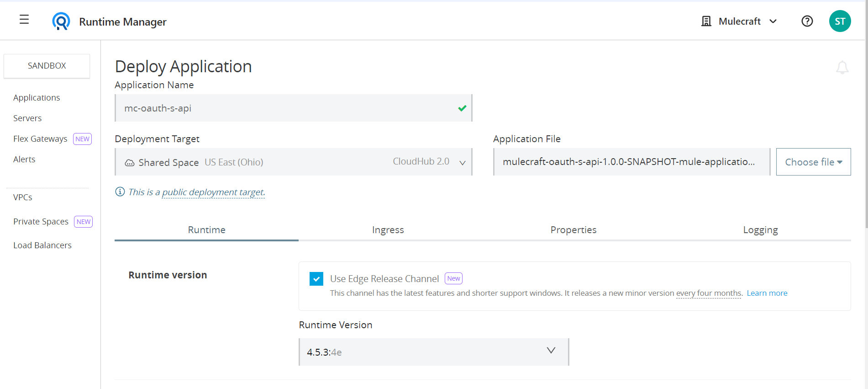Switch to the Properties tab

tap(573, 230)
